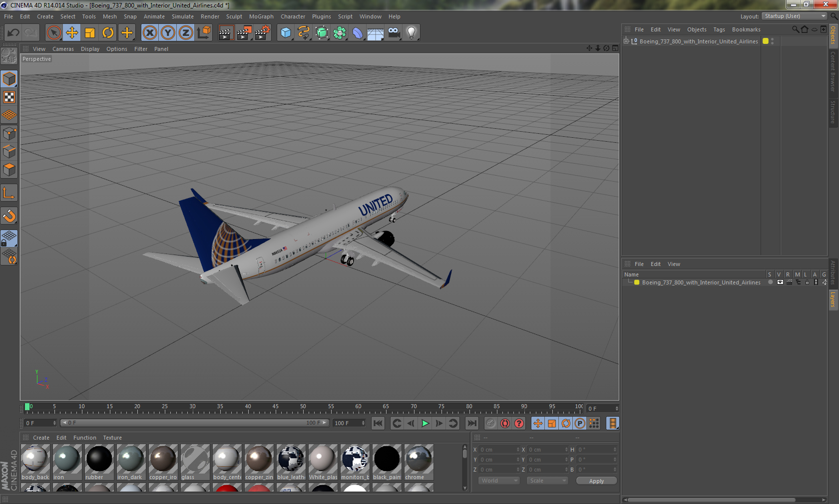Add a Subdivision (HyperNURBS) generator
Image resolution: width=839 pixels, height=504 pixels.
coord(322,33)
